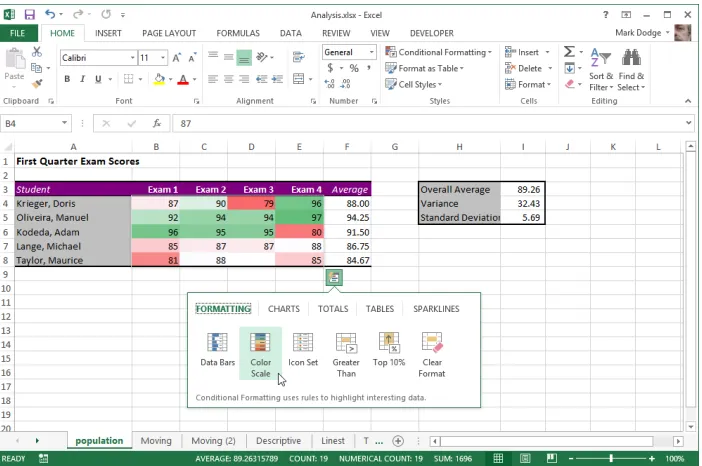Image resolution: width=702 pixels, height=466 pixels.
Task: Toggle Underline formatting
Action: click(98, 79)
